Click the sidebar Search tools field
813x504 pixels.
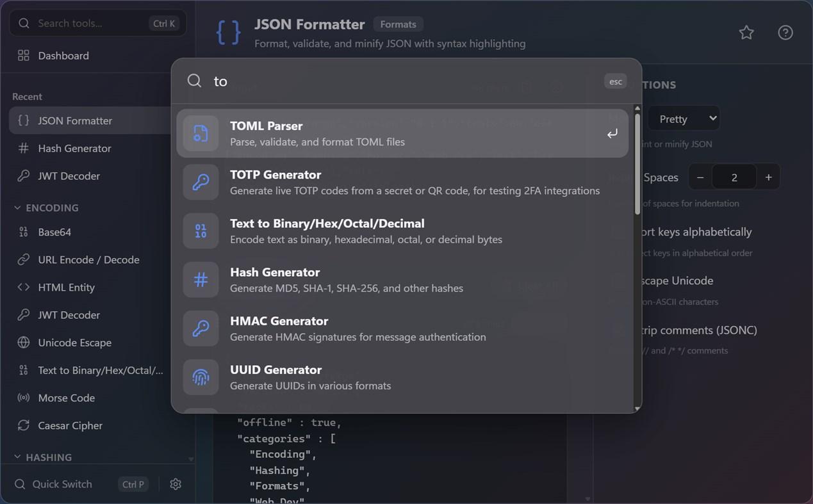pyautogui.click(x=98, y=23)
